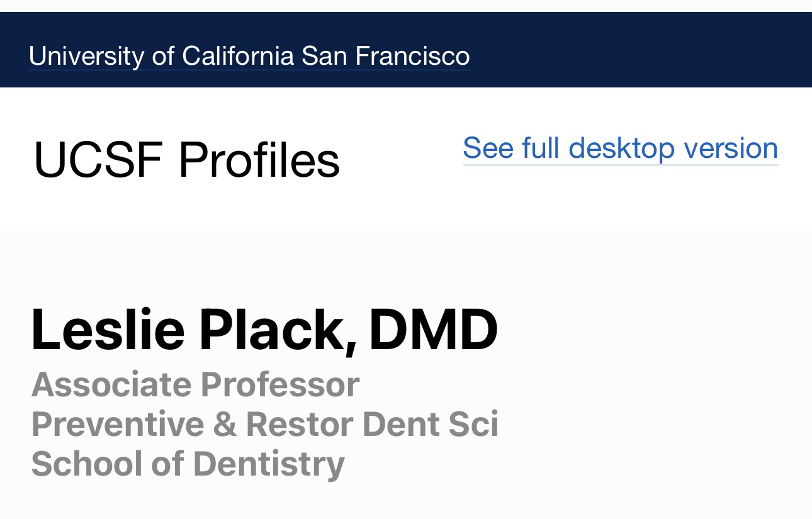
Task: Click the Preventive & Restor Dent Sci text
Action: [264, 423]
